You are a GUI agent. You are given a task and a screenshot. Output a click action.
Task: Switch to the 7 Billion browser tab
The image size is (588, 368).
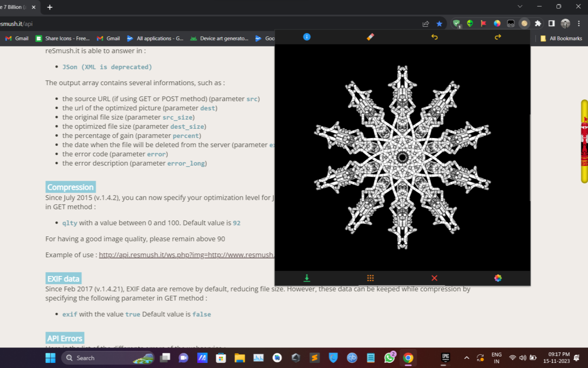tap(14, 7)
